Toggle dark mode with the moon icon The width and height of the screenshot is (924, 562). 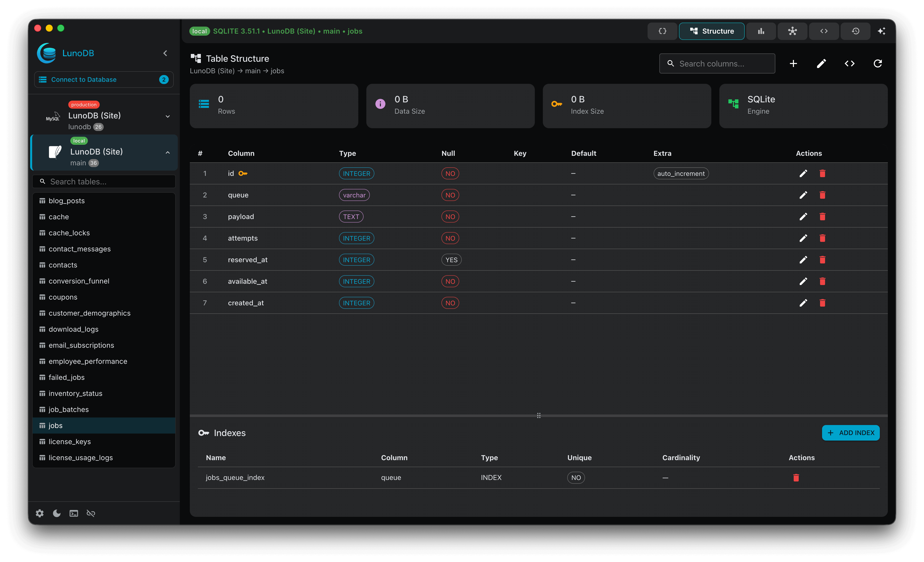(x=57, y=513)
